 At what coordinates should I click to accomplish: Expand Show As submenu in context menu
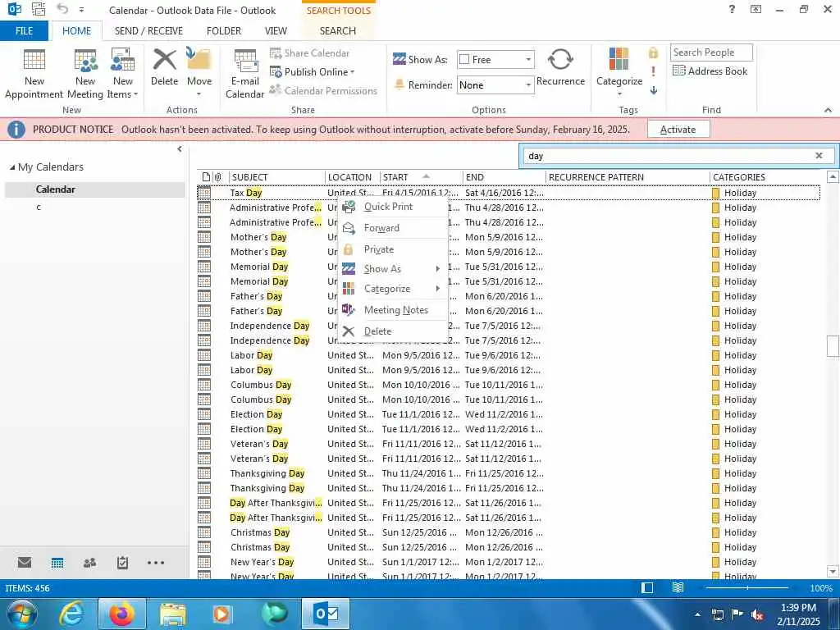point(393,269)
